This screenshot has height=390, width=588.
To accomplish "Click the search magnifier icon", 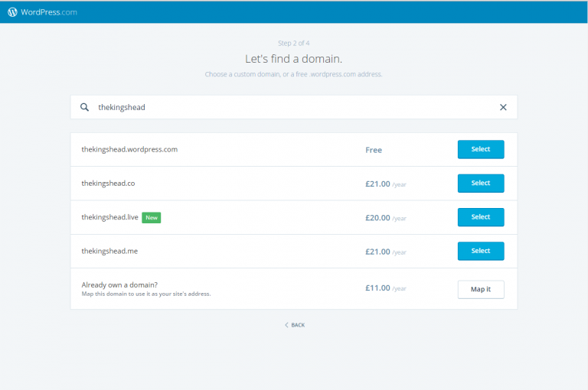I will [85, 107].
